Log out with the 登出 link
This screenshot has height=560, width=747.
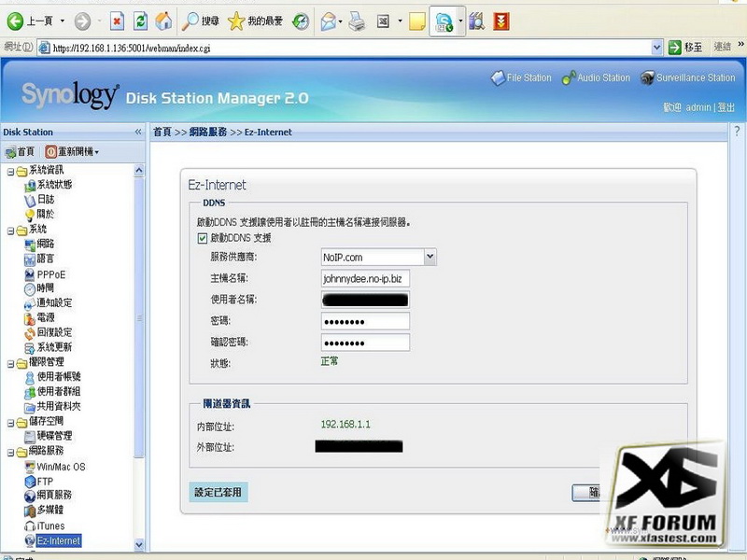click(726, 107)
